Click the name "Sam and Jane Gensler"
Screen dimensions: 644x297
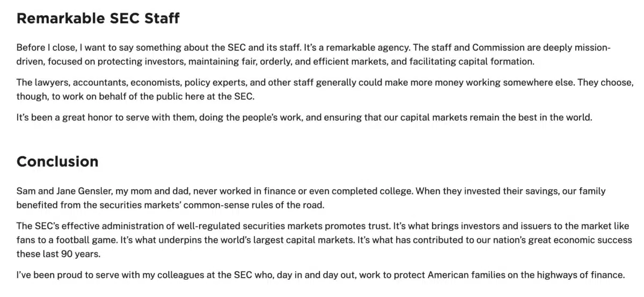pos(61,191)
